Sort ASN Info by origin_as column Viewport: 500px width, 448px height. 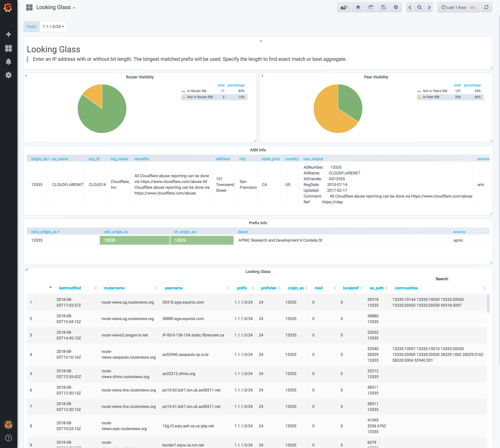(x=41, y=159)
